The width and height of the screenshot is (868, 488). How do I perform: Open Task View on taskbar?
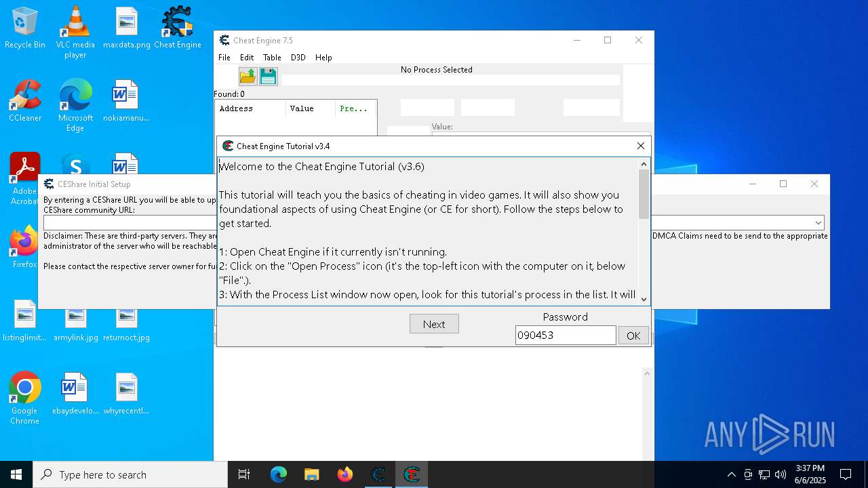[244, 474]
